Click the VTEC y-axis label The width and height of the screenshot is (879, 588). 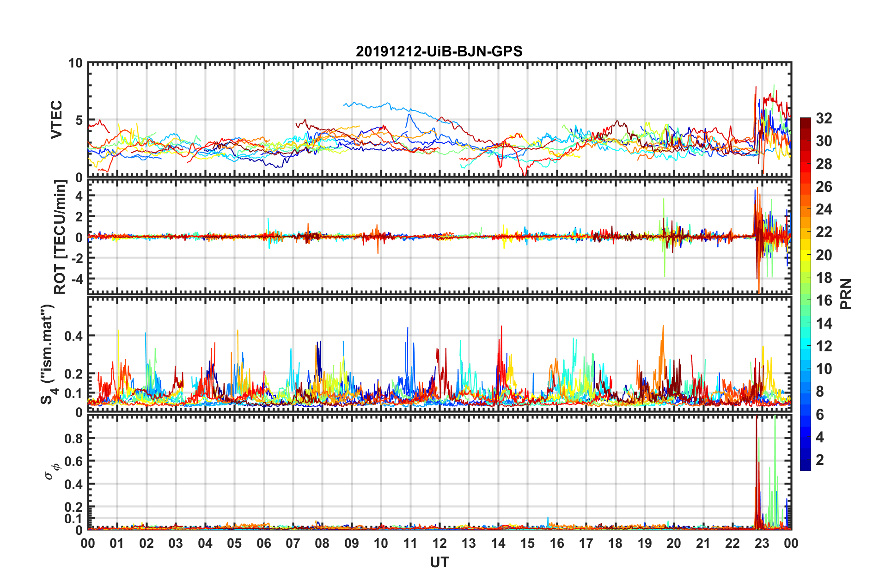tap(56, 120)
